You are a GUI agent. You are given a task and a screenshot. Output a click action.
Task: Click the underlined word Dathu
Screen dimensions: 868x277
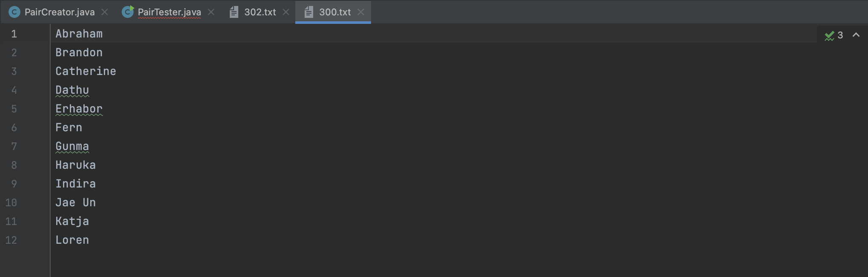point(72,90)
